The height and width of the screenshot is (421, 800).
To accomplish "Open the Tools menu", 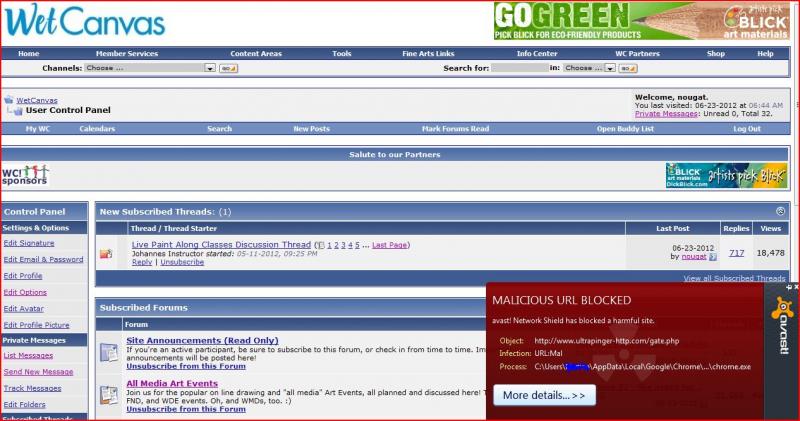I will [x=341, y=54].
